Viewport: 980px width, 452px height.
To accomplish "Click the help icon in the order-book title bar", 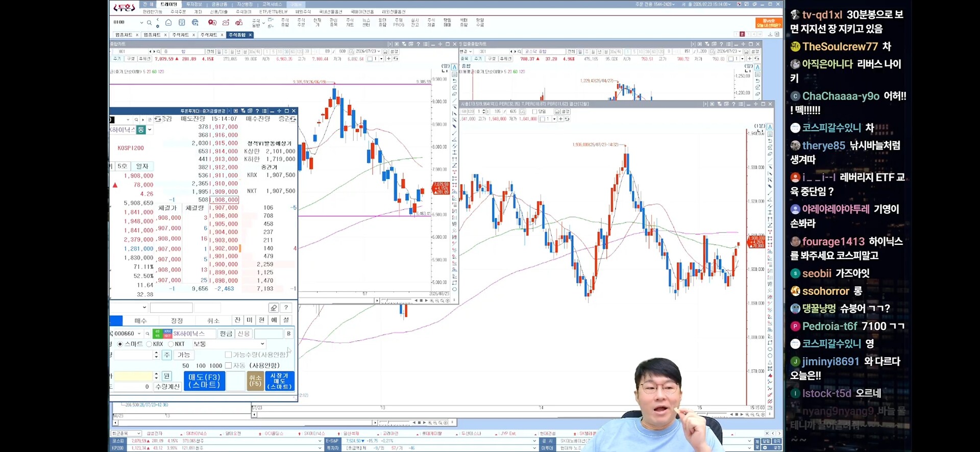I will pos(257,111).
